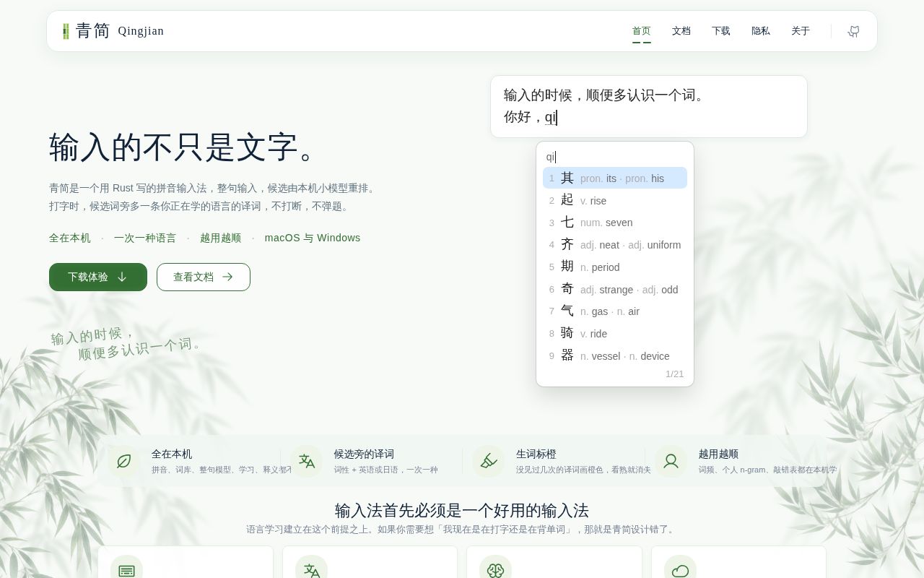This screenshot has width=924, height=578.
Task: Select candidate 8 骑 ride
Action: point(615,334)
